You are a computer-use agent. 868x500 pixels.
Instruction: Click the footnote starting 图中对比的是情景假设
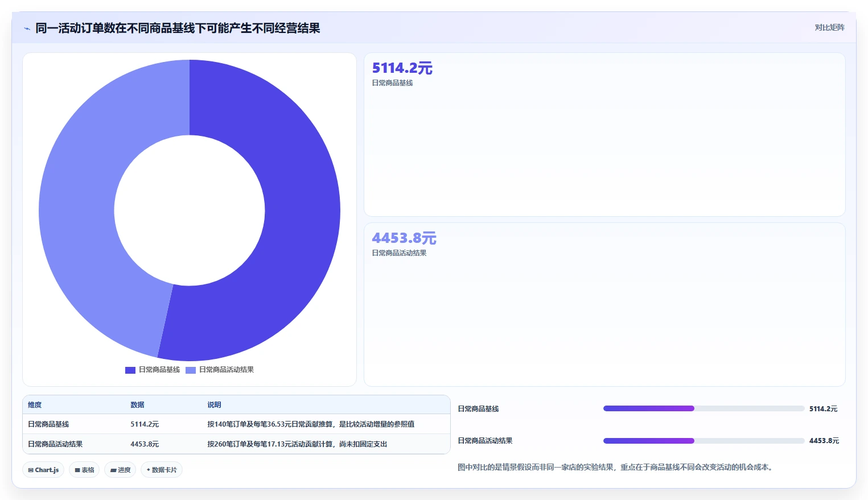[x=616, y=468]
